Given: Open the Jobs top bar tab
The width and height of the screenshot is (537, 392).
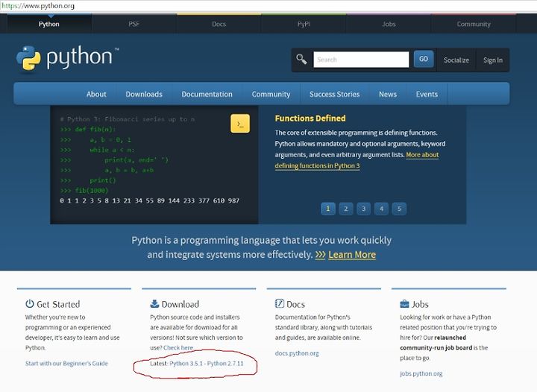Looking at the screenshot, I should pos(389,24).
